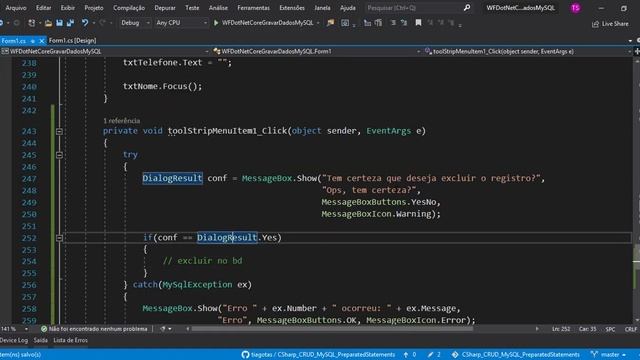The width and height of the screenshot is (640, 360).
Task: Open the Arquivo menu
Action: [16, 8]
